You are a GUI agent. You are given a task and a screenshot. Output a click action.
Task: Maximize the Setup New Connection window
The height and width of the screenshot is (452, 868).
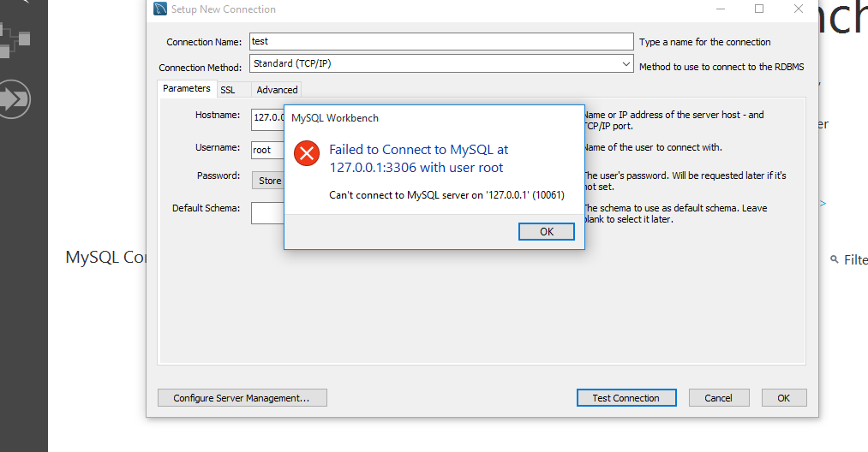759,9
